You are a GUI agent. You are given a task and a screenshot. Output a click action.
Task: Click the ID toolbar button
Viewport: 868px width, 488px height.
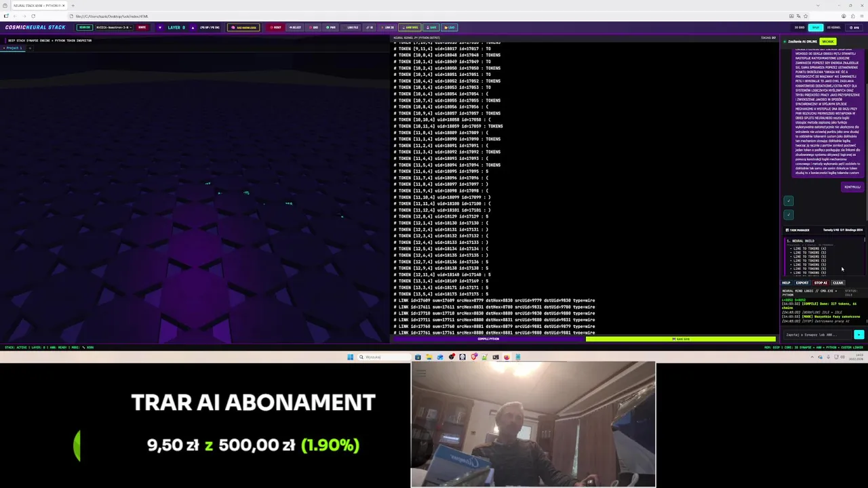click(x=370, y=28)
